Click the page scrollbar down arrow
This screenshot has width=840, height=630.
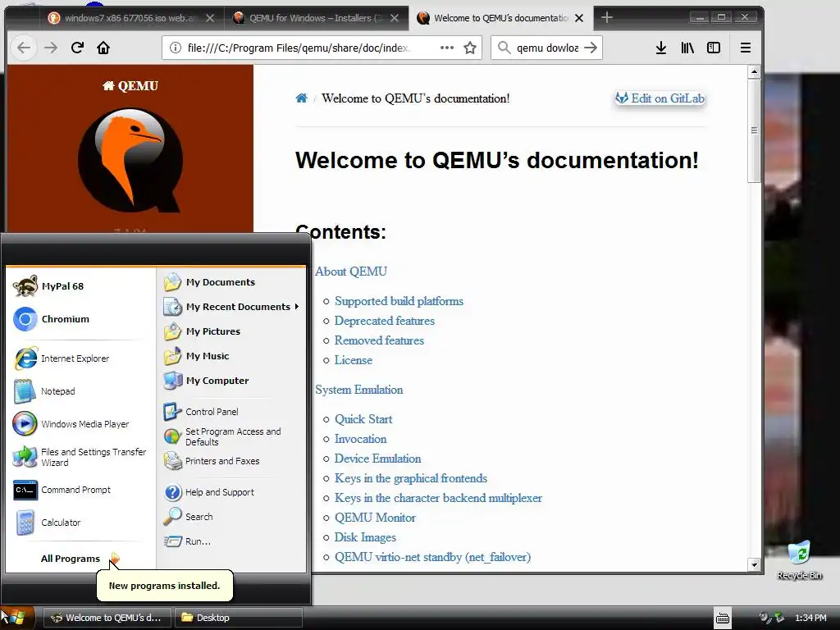755,564
